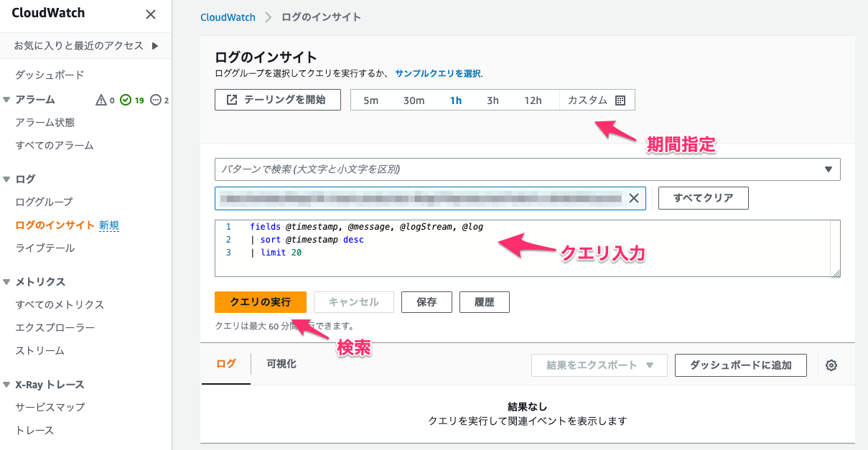Click 保存 to save query
Image resolution: width=868 pixels, height=450 pixels.
426,302
